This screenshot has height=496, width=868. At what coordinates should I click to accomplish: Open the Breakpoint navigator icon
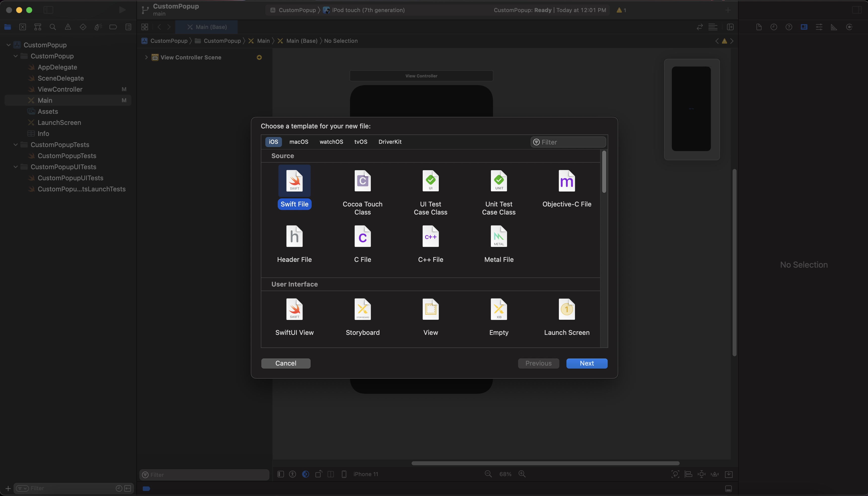(113, 27)
